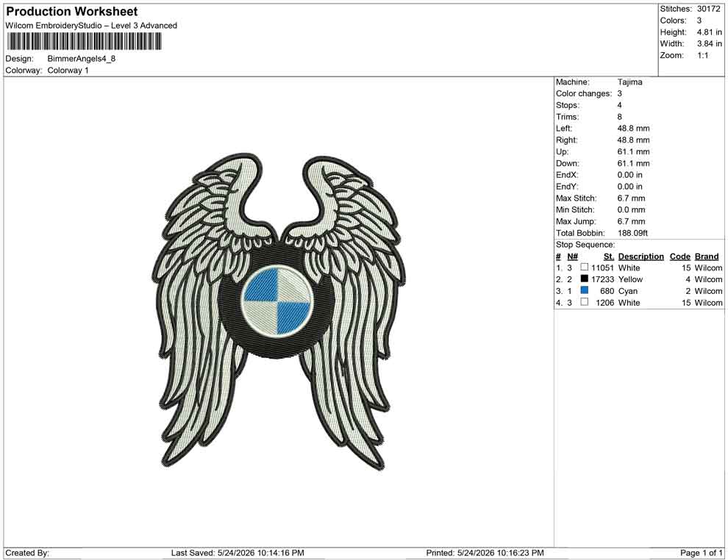Click the 'Trims:' label

[x=568, y=117]
